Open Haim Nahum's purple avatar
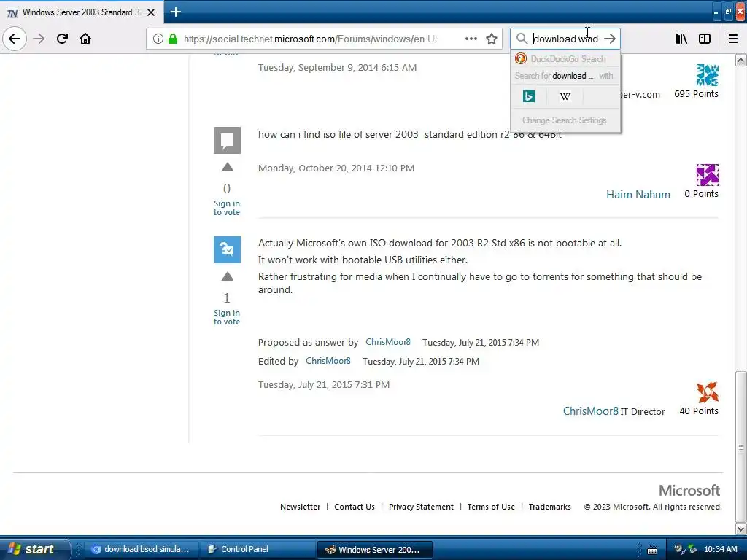The width and height of the screenshot is (747, 560). pos(708,175)
